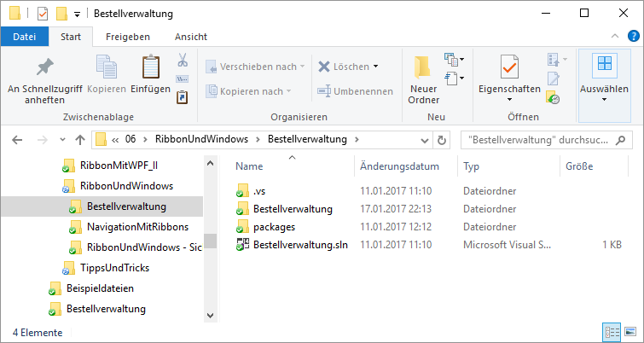Click the Eigenschaften checkmark icon
644x343 pixels.
(x=509, y=67)
